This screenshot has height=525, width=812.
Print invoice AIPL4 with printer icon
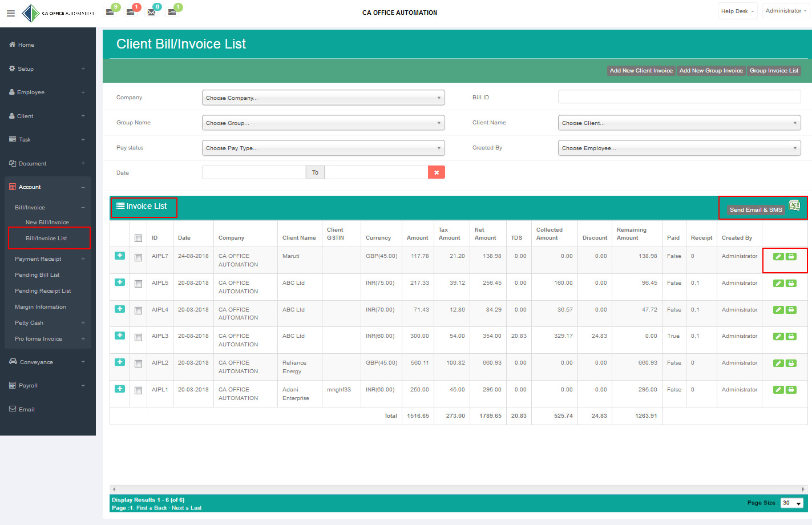point(791,310)
